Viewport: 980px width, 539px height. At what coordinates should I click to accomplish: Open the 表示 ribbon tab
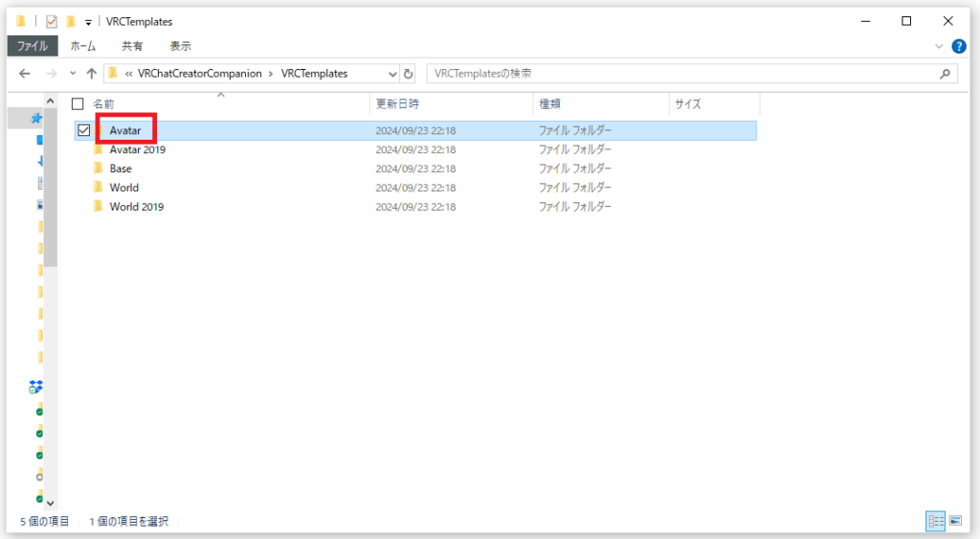click(x=180, y=46)
